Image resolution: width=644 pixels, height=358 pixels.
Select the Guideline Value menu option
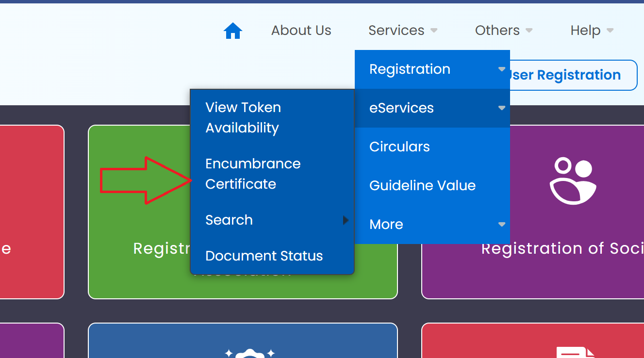(x=422, y=186)
